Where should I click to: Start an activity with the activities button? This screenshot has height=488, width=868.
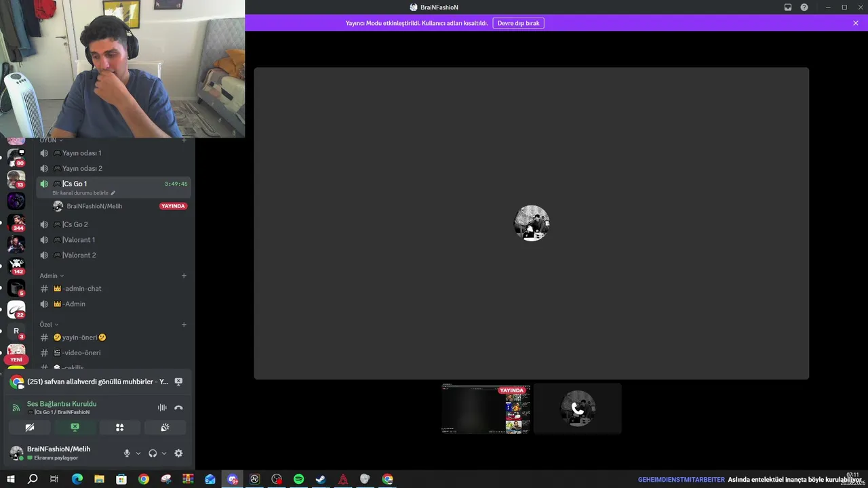click(x=119, y=427)
